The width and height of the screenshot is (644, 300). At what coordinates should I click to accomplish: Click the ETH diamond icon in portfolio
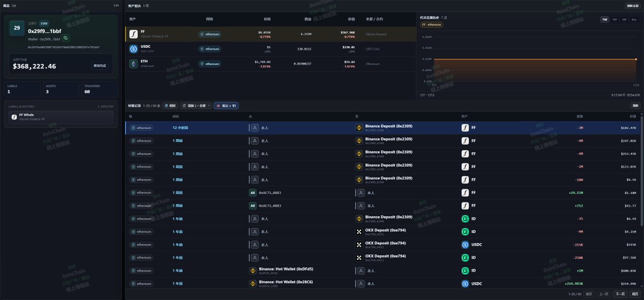pos(133,64)
